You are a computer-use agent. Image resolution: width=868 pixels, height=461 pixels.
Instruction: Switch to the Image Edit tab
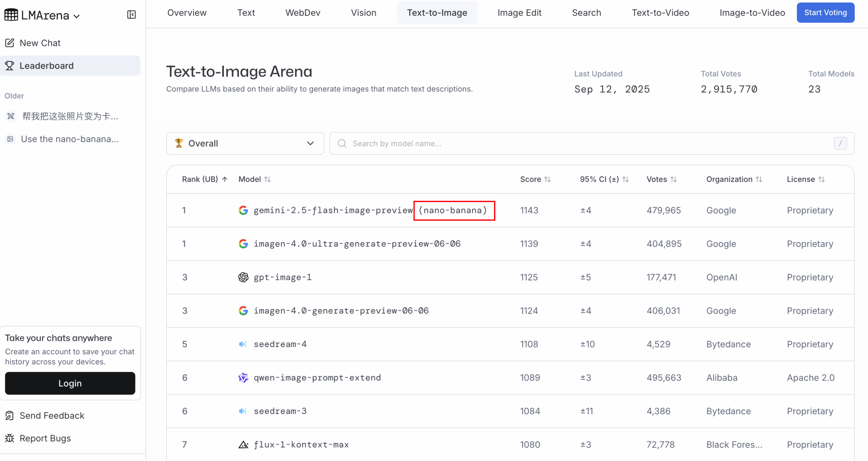tap(519, 13)
